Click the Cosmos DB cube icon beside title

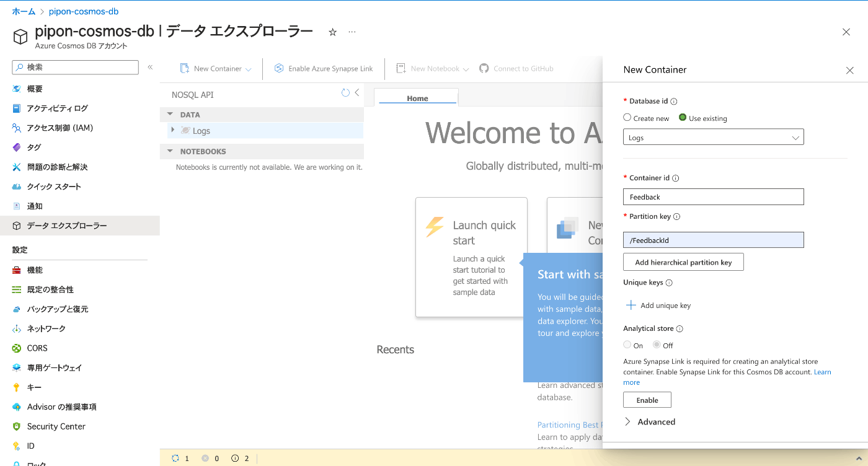pyautogui.click(x=20, y=37)
